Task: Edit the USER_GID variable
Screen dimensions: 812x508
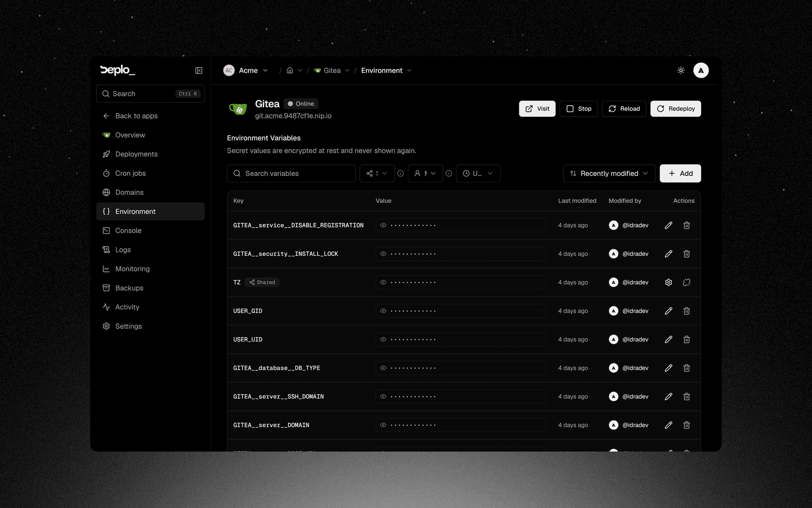Action: (x=668, y=311)
